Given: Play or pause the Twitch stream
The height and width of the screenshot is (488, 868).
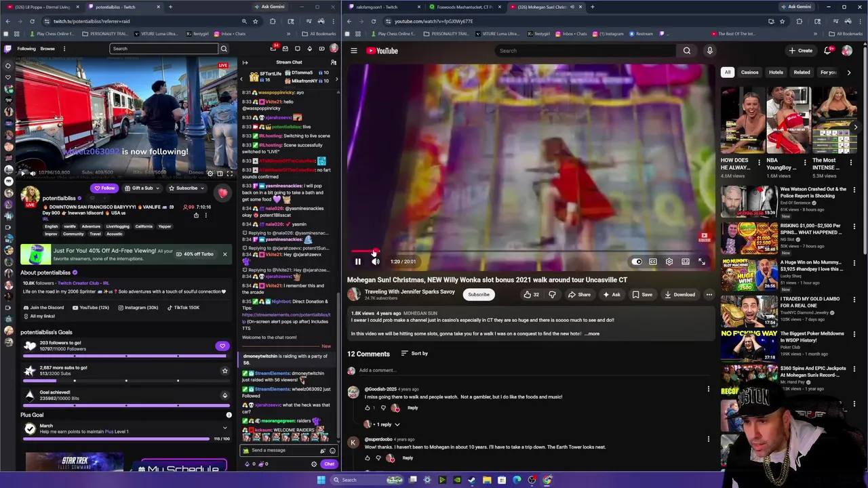Looking at the screenshot, I should click(x=22, y=173).
